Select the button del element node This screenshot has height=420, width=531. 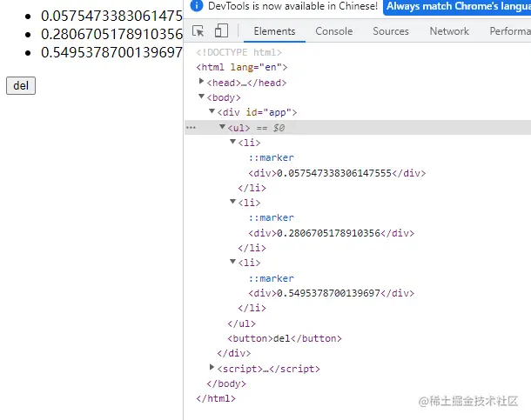click(x=285, y=338)
